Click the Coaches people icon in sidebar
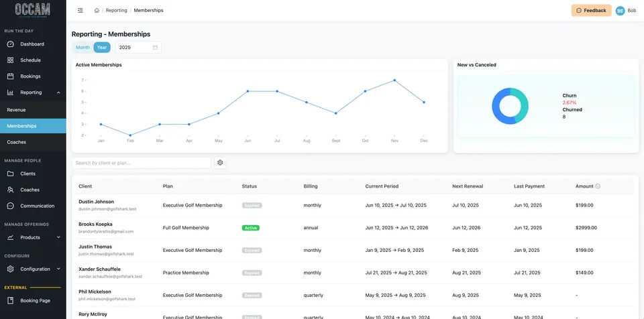 coord(11,190)
